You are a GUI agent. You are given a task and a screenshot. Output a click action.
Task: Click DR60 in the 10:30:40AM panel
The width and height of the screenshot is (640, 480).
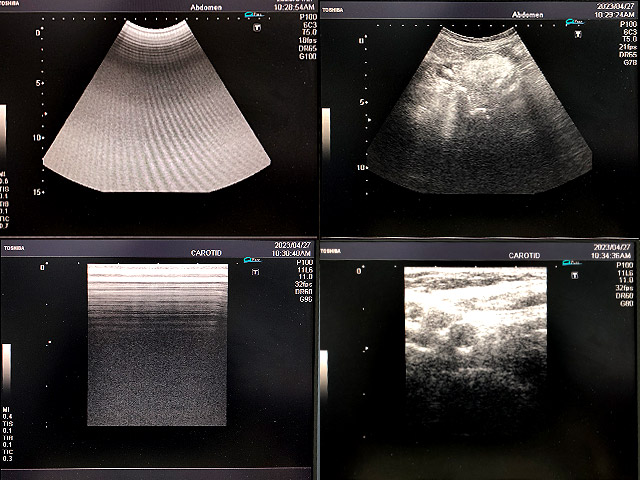click(304, 292)
